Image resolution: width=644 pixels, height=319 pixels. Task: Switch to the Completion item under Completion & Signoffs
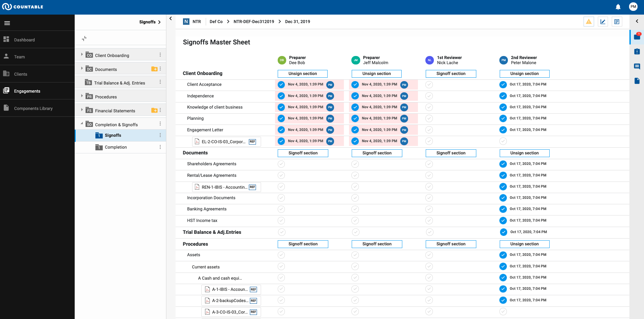click(x=116, y=147)
